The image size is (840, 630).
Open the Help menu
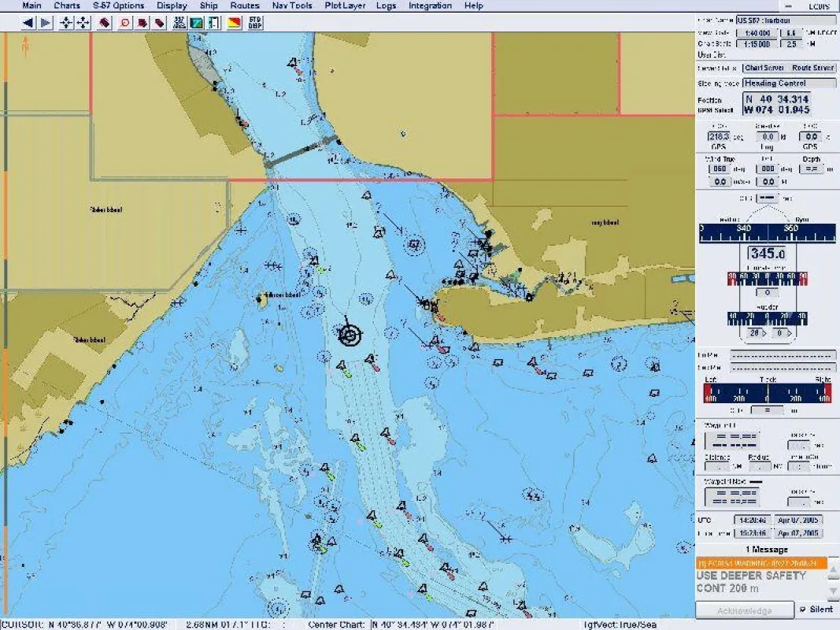pos(474,6)
